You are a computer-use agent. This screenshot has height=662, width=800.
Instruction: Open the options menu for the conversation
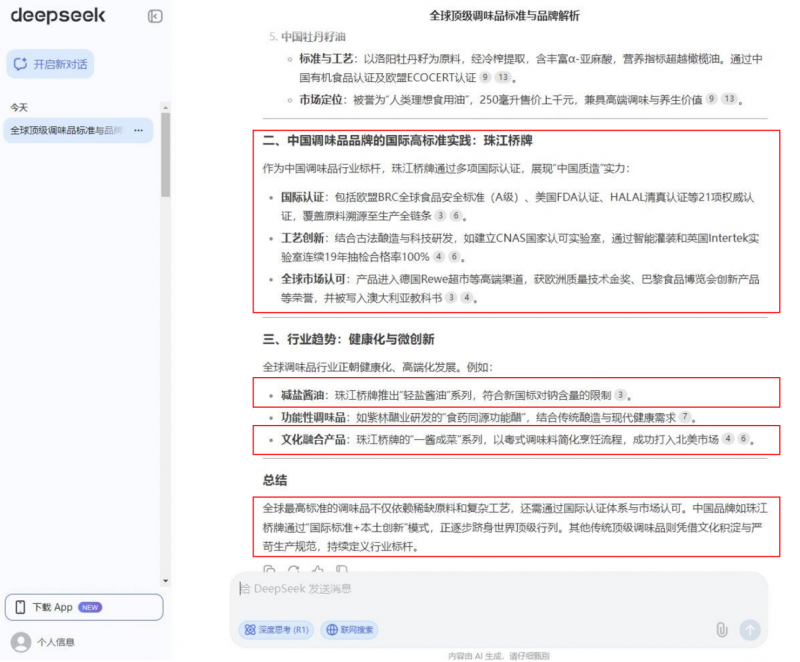(x=138, y=131)
